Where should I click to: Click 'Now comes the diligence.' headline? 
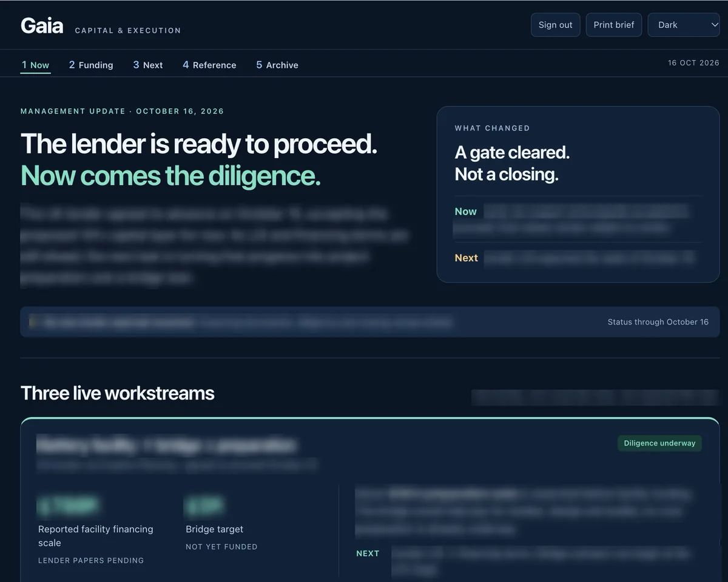coord(170,176)
